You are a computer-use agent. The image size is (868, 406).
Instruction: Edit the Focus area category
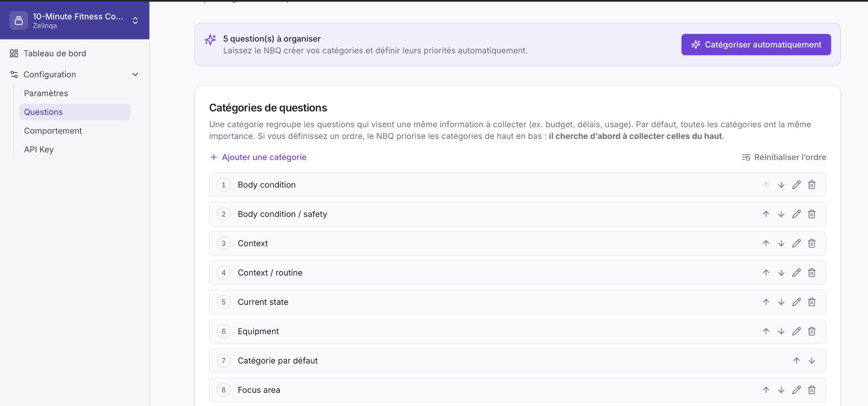[x=796, y=389]
